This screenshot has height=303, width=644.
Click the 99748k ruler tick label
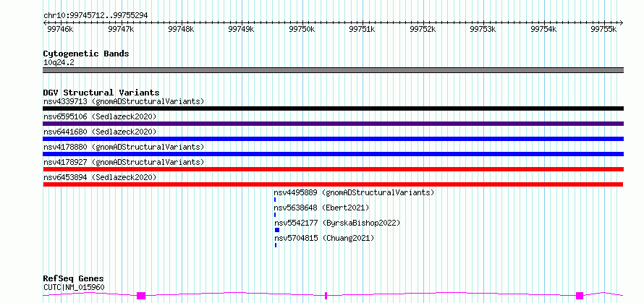click(181, 29)
